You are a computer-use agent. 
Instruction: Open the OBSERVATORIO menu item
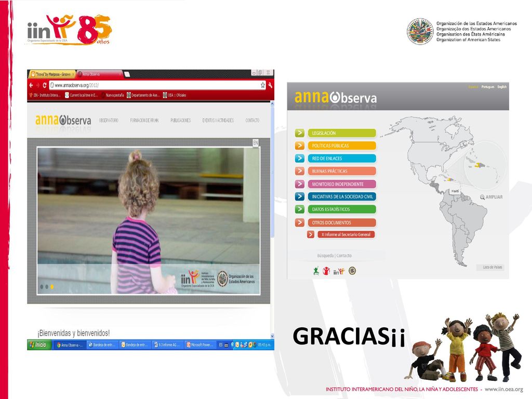[x=109, y=121]
